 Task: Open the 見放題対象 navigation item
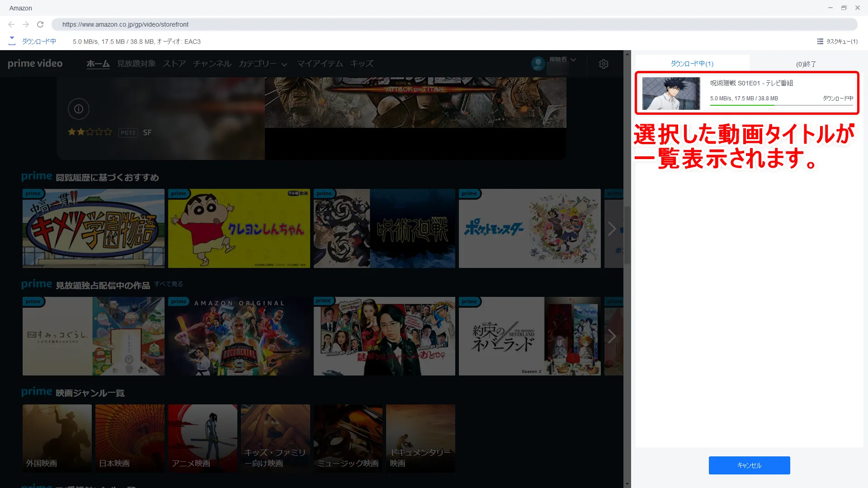[136, 64]
